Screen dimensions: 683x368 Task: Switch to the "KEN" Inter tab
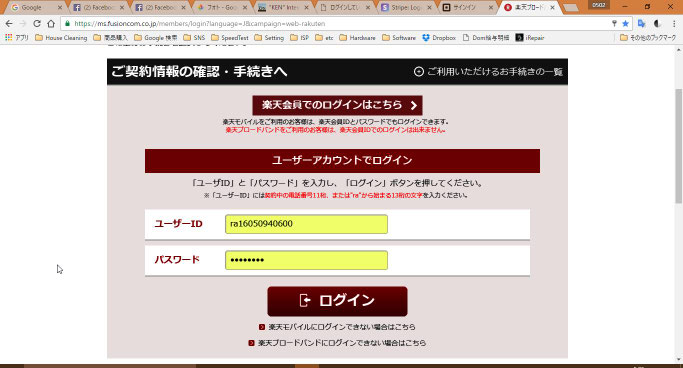tap(282, 7)
